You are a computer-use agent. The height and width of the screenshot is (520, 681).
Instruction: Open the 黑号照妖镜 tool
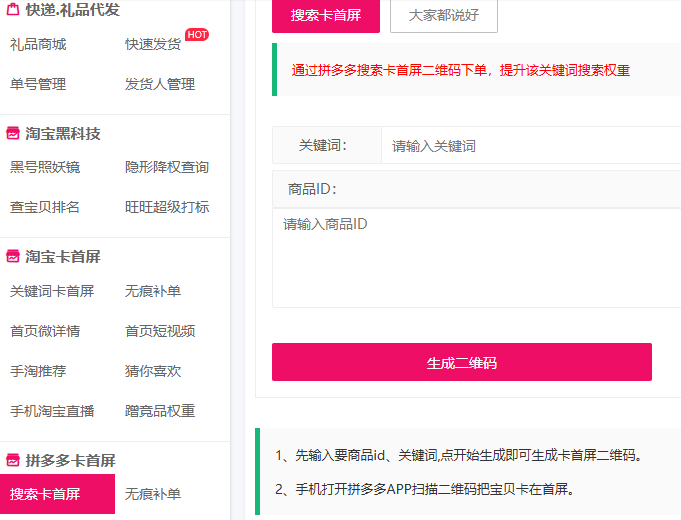pyautogui.click(x=45, y=167)
